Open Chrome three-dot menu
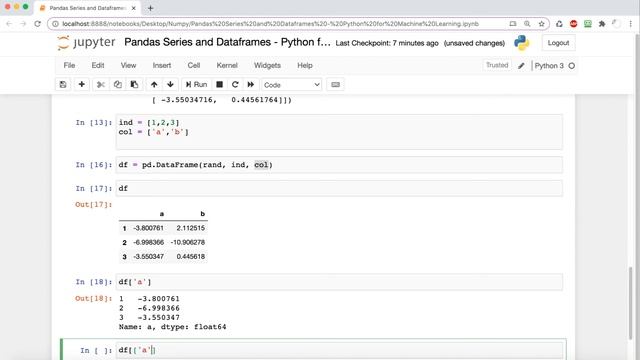640x360 pixels. 631,24
